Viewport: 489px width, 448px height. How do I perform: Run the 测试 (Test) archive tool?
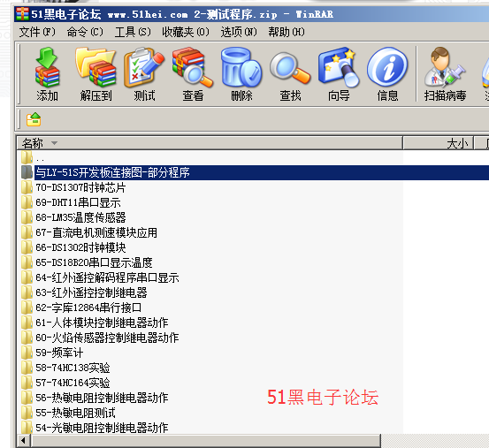pos(144,74)
